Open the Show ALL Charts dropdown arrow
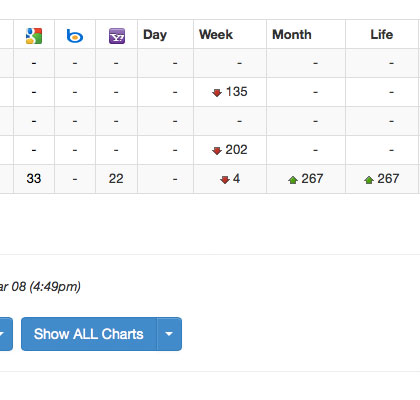The height and width of the screenshot is (400, 420). coord(169,334)
